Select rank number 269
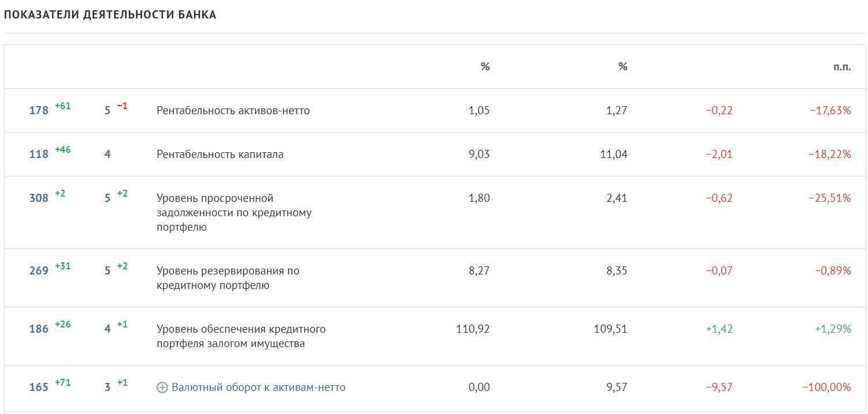This screenshot has height=414, width=868. [x=39, y=270]
